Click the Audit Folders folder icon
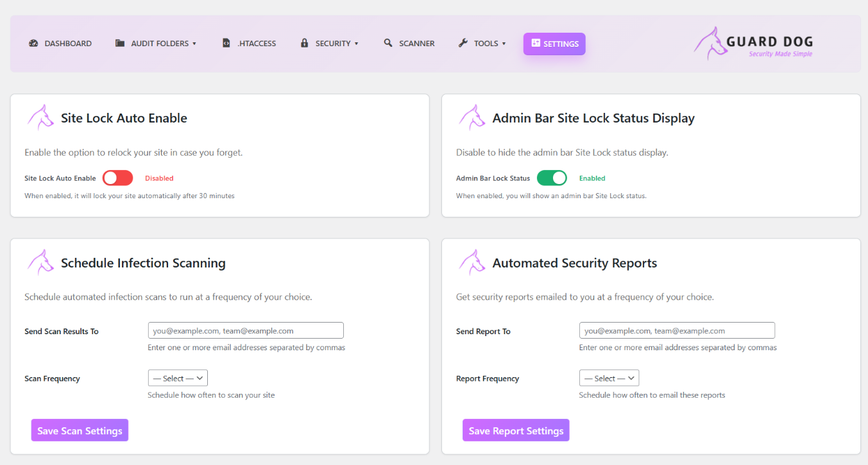Image resolution: width=868 pixels, height=465 pixels. [120, 44]
